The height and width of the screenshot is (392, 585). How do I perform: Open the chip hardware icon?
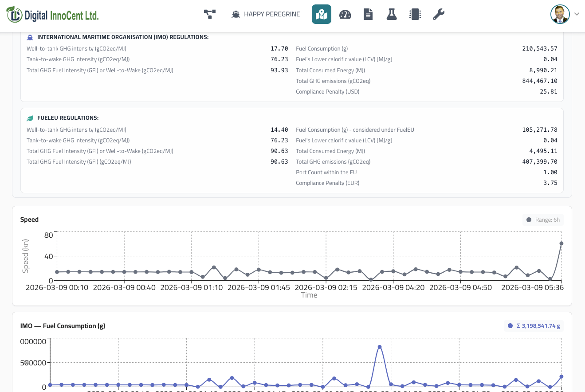coord(415,14)
